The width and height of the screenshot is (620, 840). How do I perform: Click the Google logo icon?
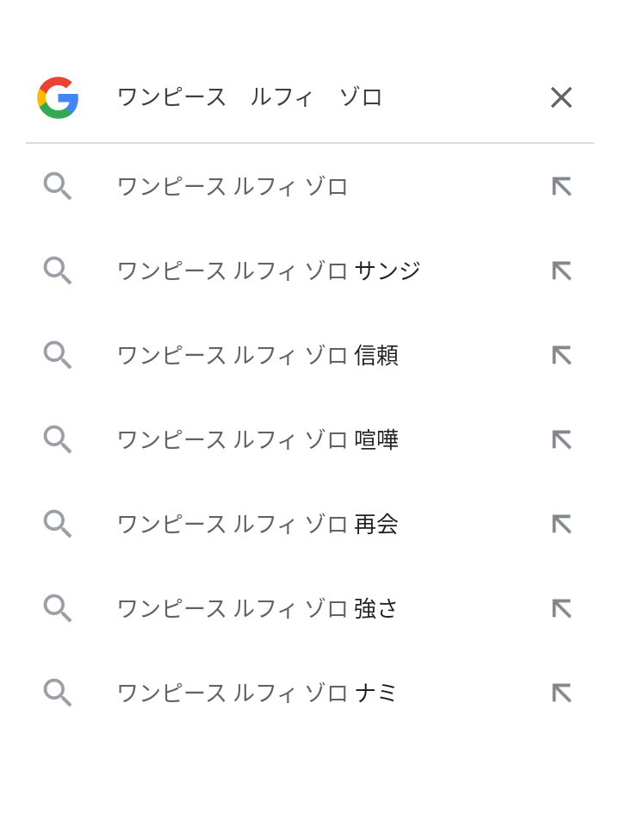pyautogui.click(x=58, y=97)
